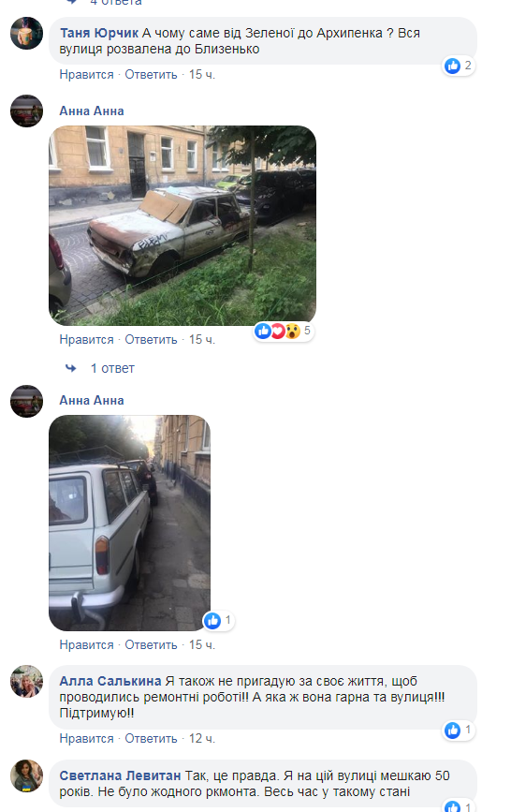Open Светлана Левитан's profile avatar

point(26,775)
